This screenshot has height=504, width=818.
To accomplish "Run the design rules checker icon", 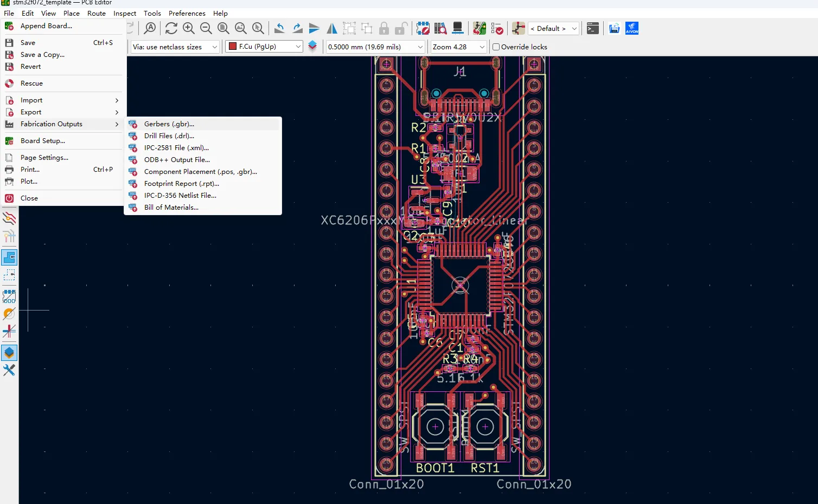I will point(497,28).
